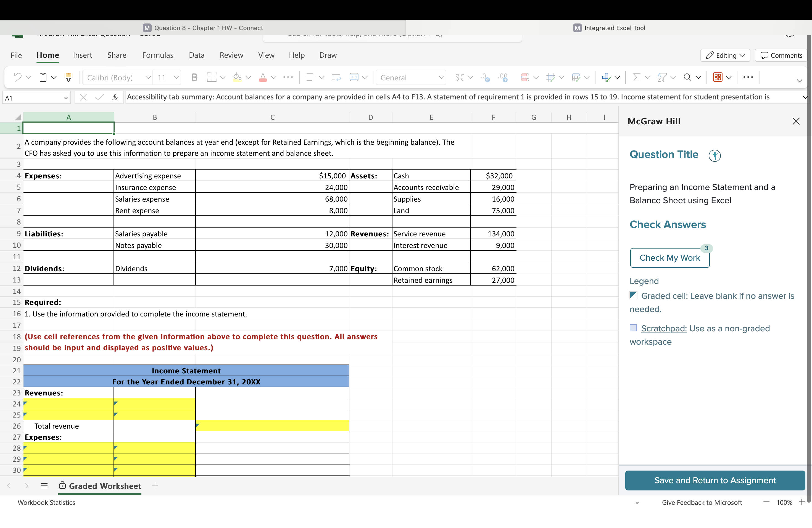
Task: Expand the Editing mode dropdown
Action: pos(725,55)
